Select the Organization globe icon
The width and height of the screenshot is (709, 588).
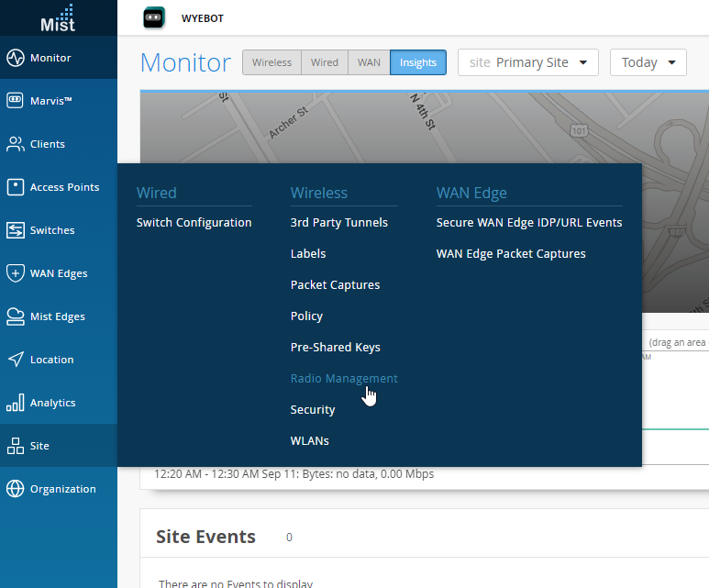coord(16,489)
